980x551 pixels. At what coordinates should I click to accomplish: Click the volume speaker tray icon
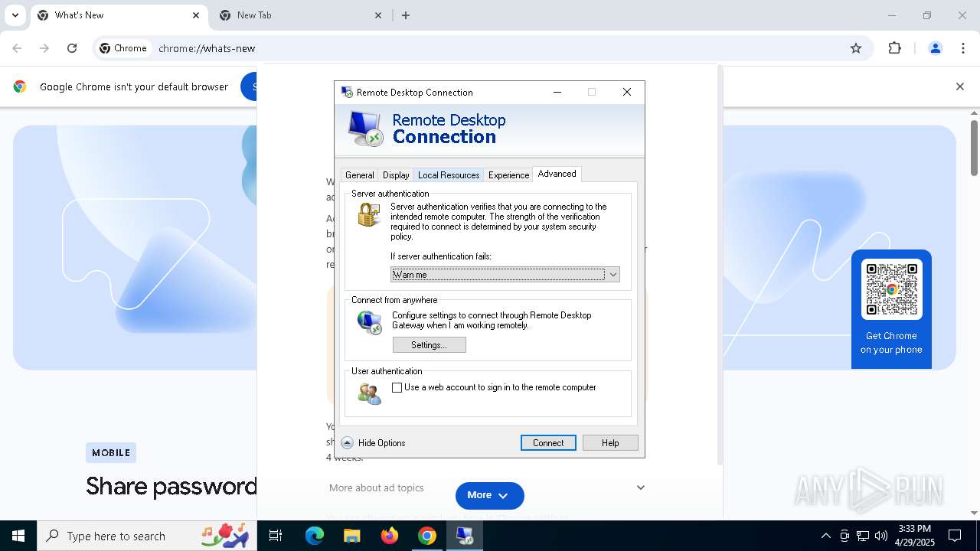coord(881,536)
